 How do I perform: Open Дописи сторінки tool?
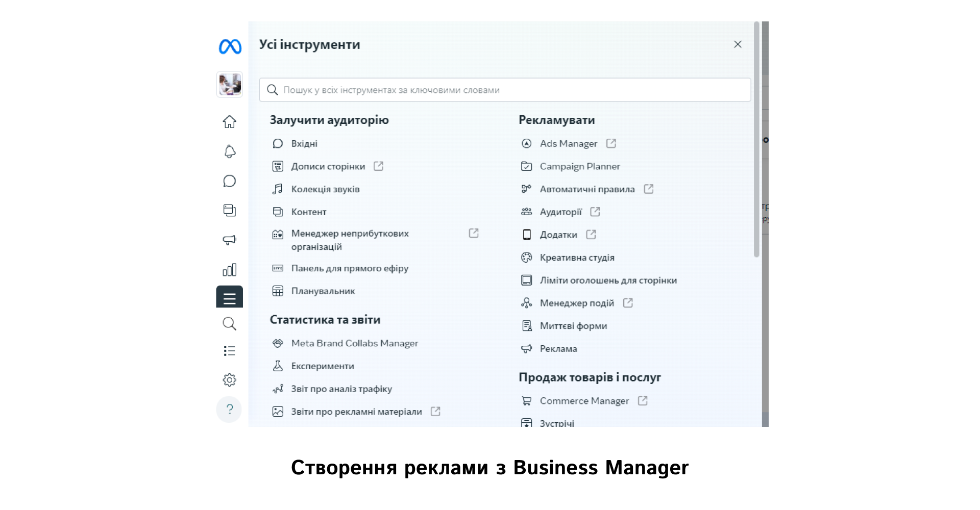coord(328,166)
